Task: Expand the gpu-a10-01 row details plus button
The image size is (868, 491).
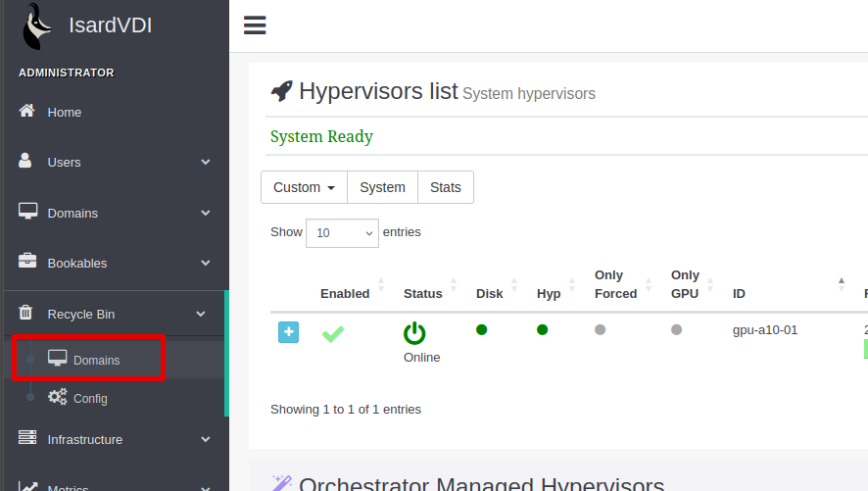Action: pyautogui.click(x=288, y=332)
